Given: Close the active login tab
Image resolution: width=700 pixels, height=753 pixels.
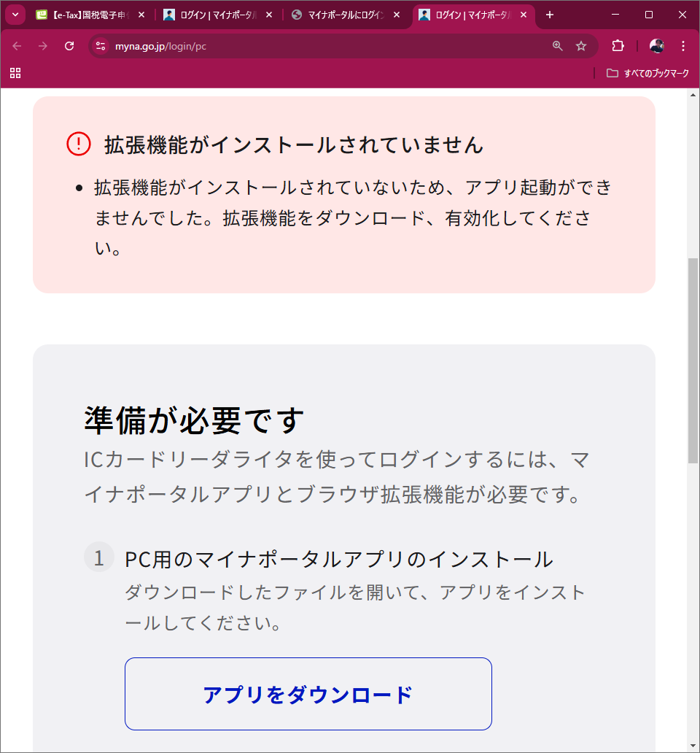Looking at the screenshot, I should 524,15.
